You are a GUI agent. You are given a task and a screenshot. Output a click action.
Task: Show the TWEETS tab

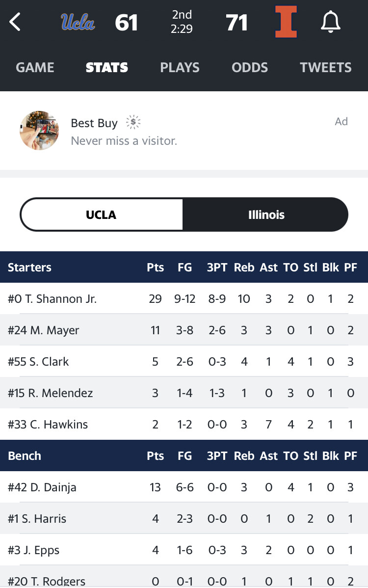click(x=326, y=67)
